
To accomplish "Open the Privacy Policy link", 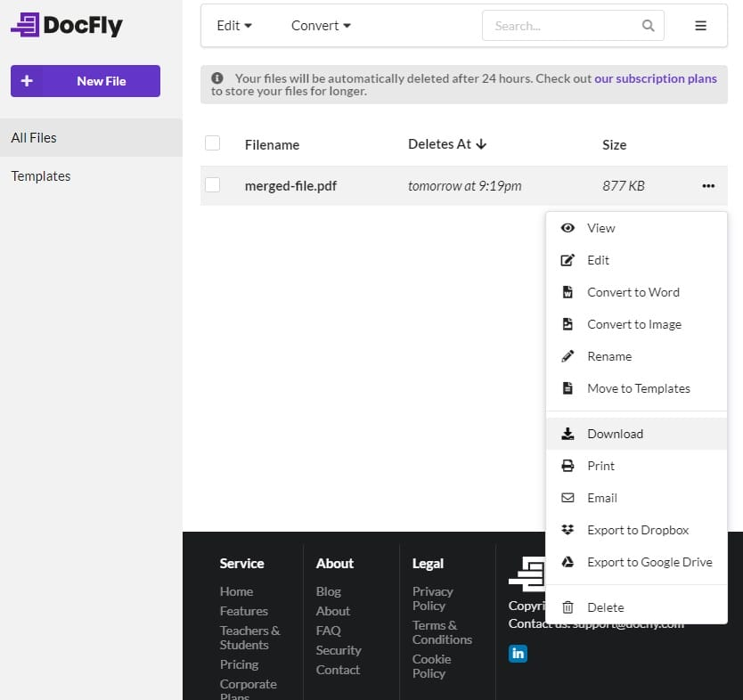I will (432, 598).
